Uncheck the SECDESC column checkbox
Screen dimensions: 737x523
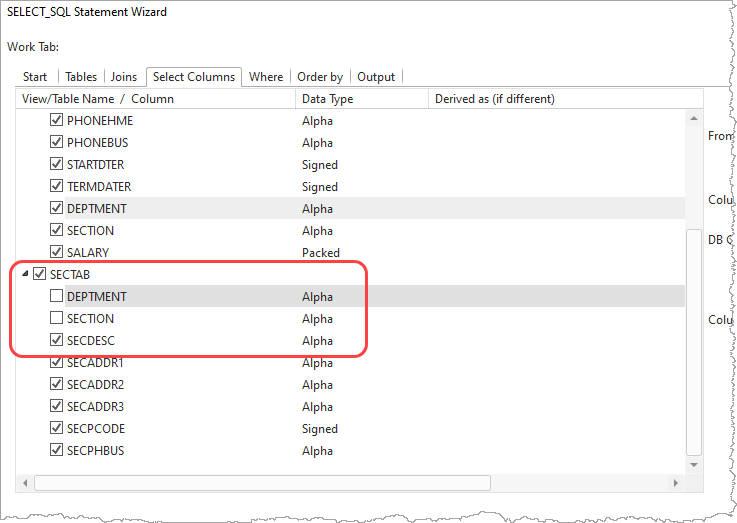point(57,340)
